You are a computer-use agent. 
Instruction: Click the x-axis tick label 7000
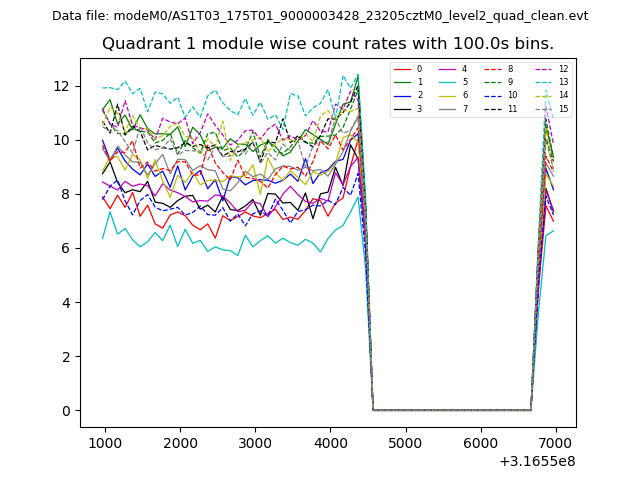(x=555, y=443)
